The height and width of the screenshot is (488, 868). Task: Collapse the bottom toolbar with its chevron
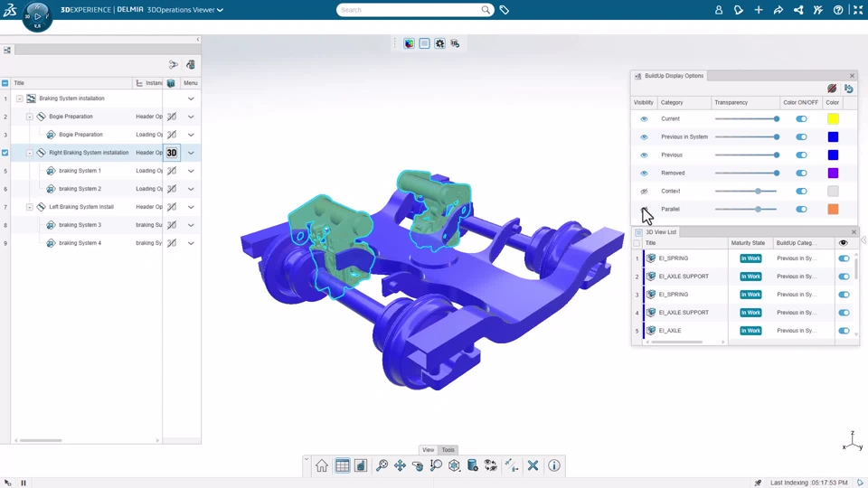[x=307, y=459]
